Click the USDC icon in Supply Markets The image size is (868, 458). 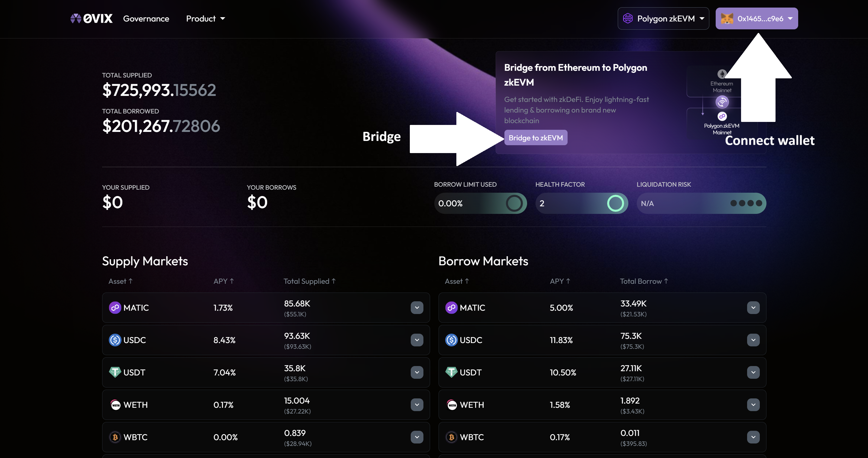[115, 340]
